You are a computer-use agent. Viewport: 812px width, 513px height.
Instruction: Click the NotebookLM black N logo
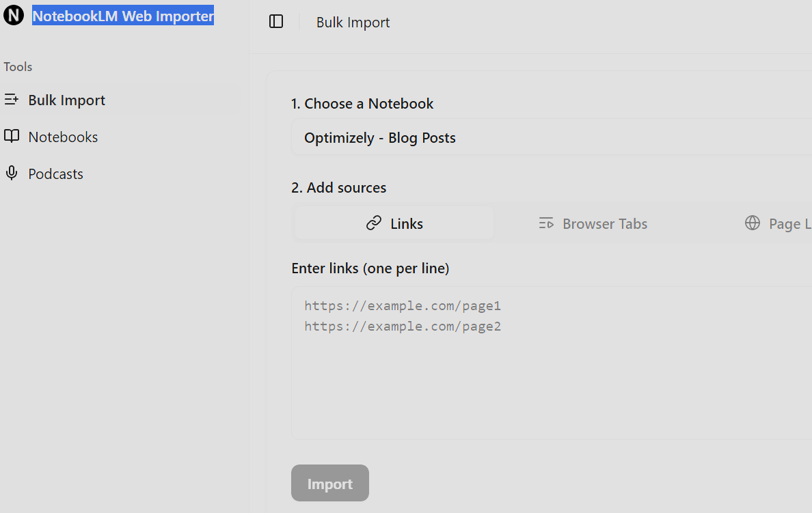(14, 15)
